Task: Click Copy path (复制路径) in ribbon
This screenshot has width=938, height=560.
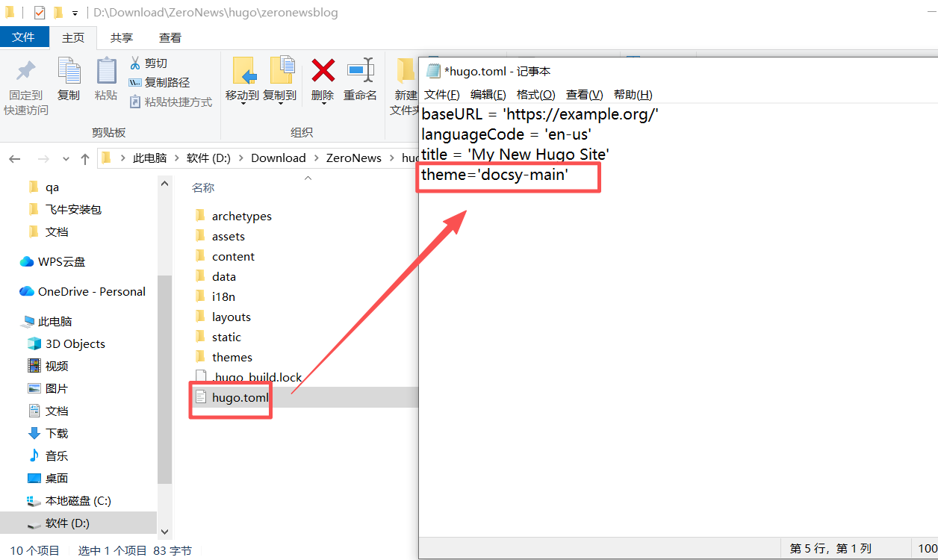Action: (159, 82)
